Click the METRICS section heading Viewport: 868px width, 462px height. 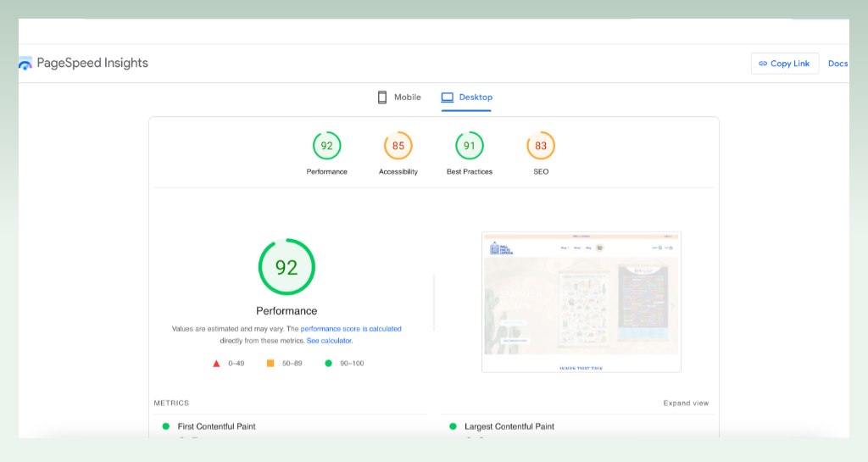(171, 404)
